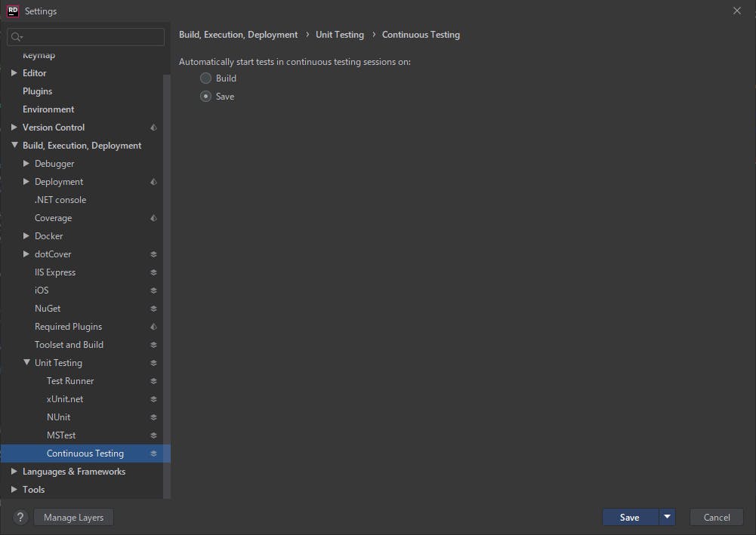Viewport: 756px width, 535px height.
Task: Expand the Deployment node
Action: [26, 182]
